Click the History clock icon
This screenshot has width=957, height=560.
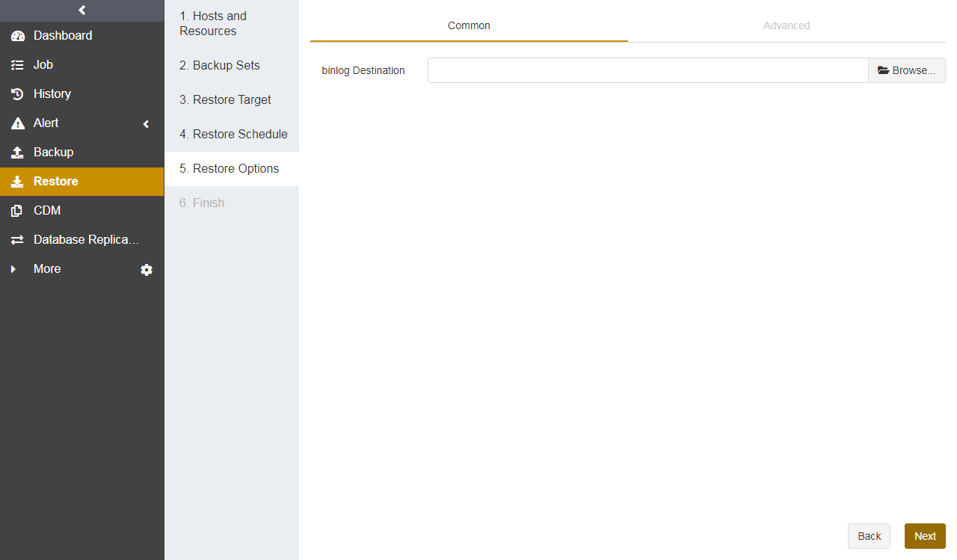pyautogui.click(x=18, y=94)
